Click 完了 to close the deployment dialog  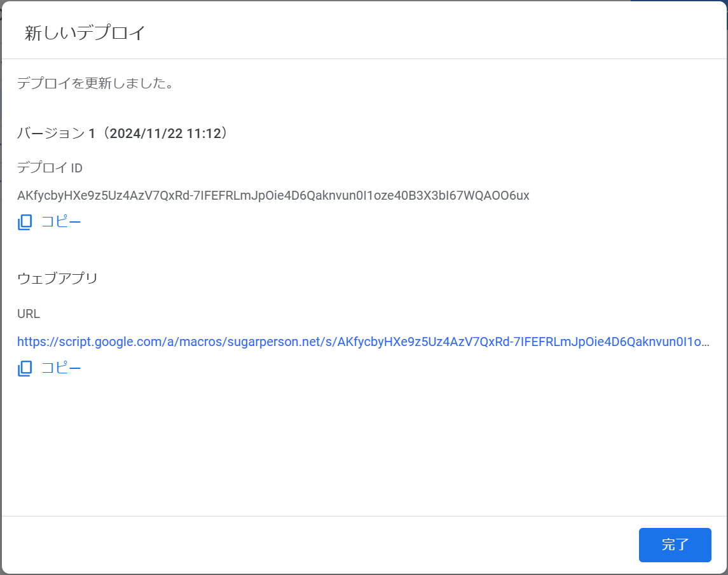(675, 545)
